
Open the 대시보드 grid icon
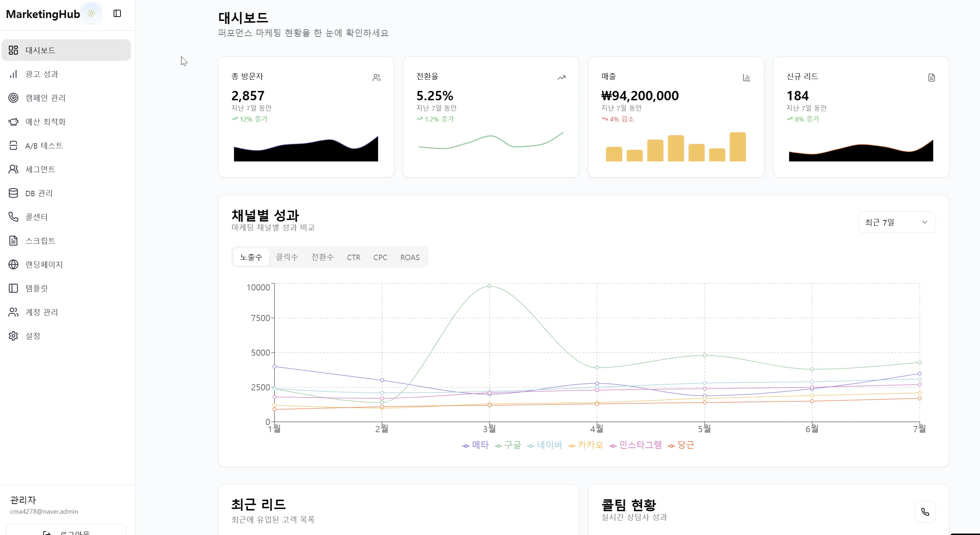pos(13,50)
